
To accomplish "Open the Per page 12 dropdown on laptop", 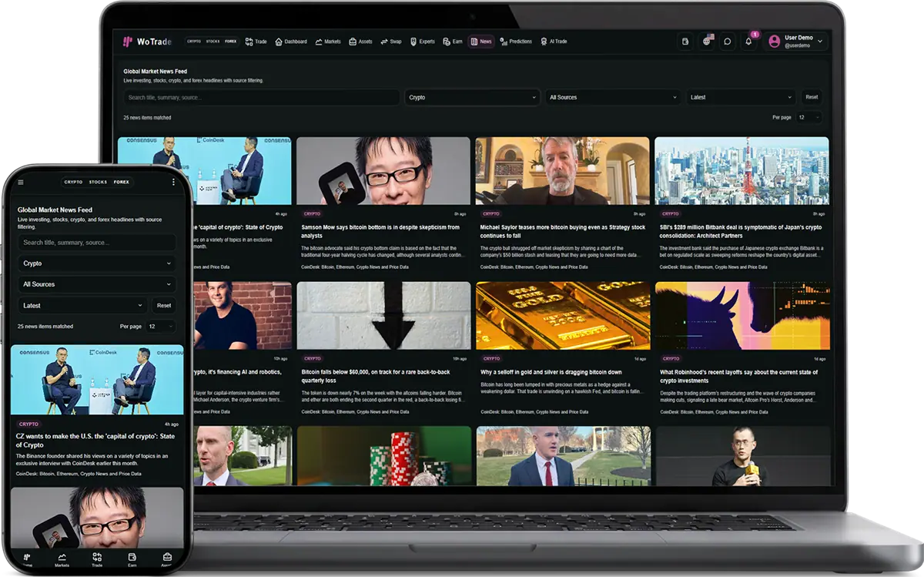I will point(808,117).
